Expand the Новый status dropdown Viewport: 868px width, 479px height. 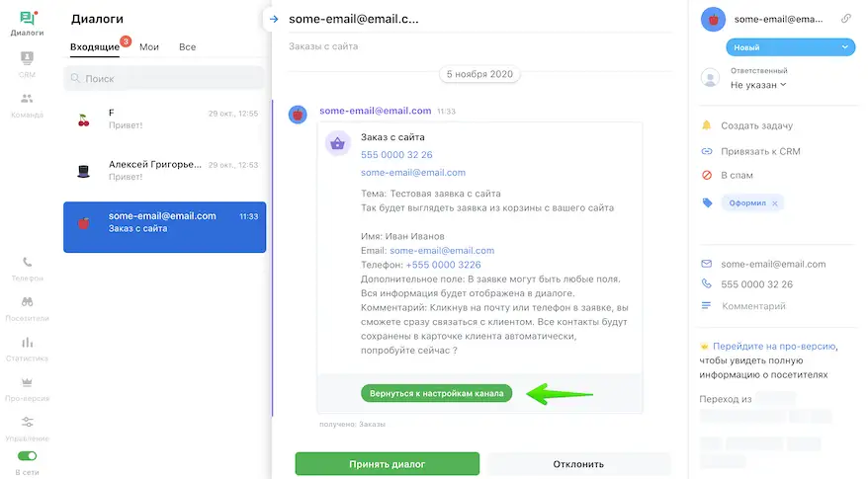click(790, 46)
